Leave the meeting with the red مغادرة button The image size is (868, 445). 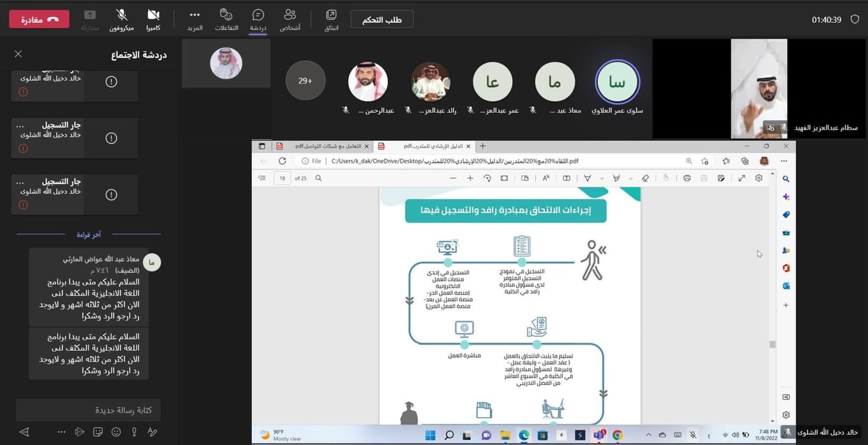click(x=39, y=20)
